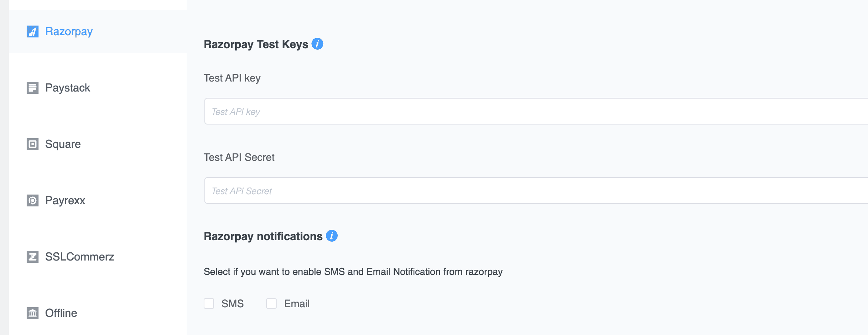Click the SMS checkbox label text
868x335 pixels.
point(233,304)
